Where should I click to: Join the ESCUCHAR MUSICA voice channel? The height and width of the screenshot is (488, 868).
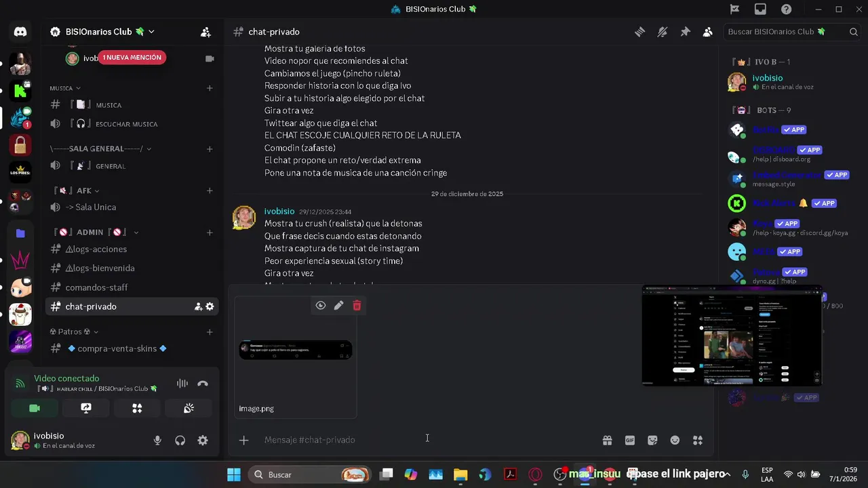[132, 124]
